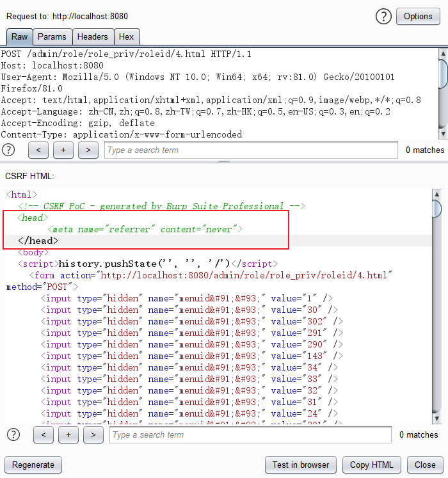Click the meta name="referrer" line
The width and height of the screenshot is (448, 478).
coord(145,229)
